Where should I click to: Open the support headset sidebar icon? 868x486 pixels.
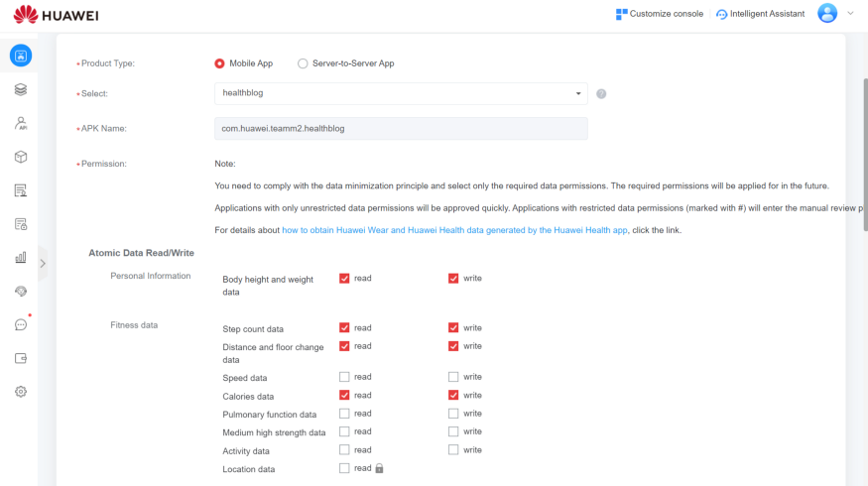pyautogui.click(x=21, y=292)
